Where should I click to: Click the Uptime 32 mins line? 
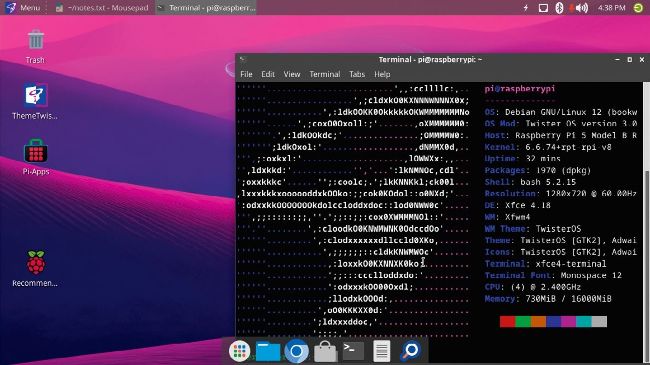(522, 158)
